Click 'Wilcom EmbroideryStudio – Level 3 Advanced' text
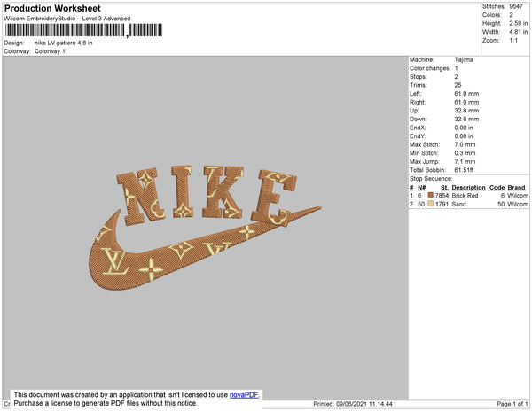 pyautogui.click(x=67, y=19)
